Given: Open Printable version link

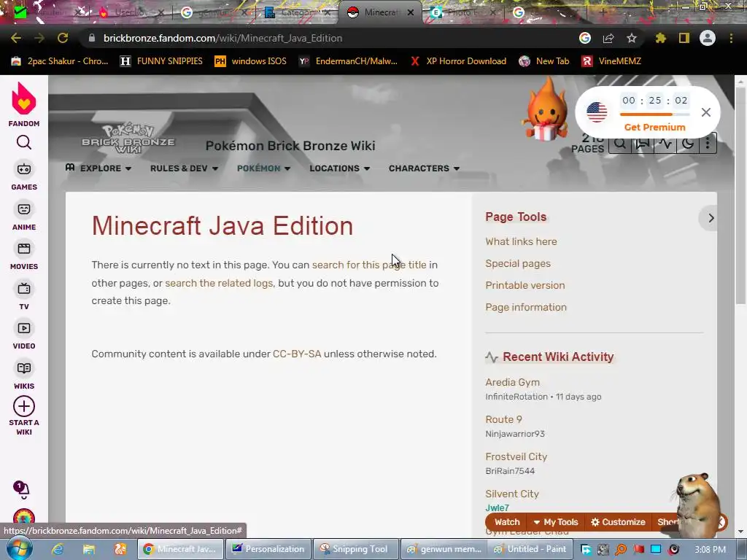Looking at the screenshot, I should click(x=525, y=285).
